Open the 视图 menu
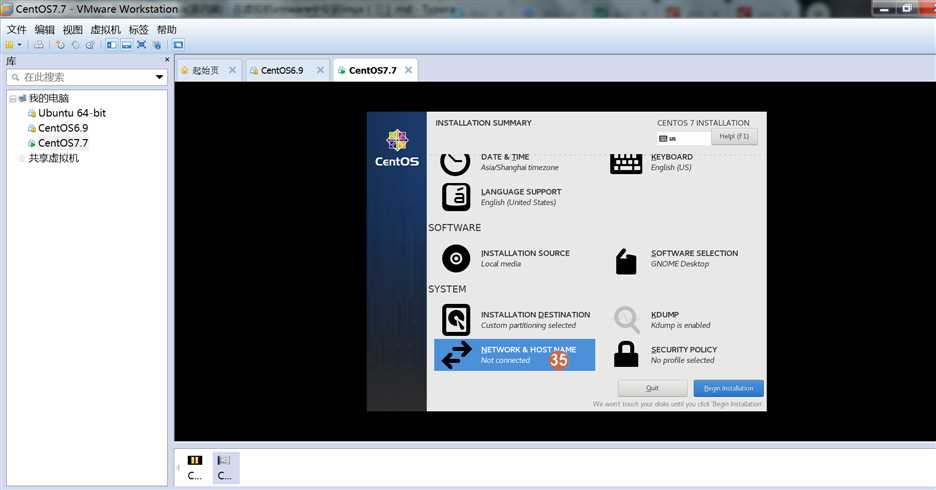 click(73, 29)
